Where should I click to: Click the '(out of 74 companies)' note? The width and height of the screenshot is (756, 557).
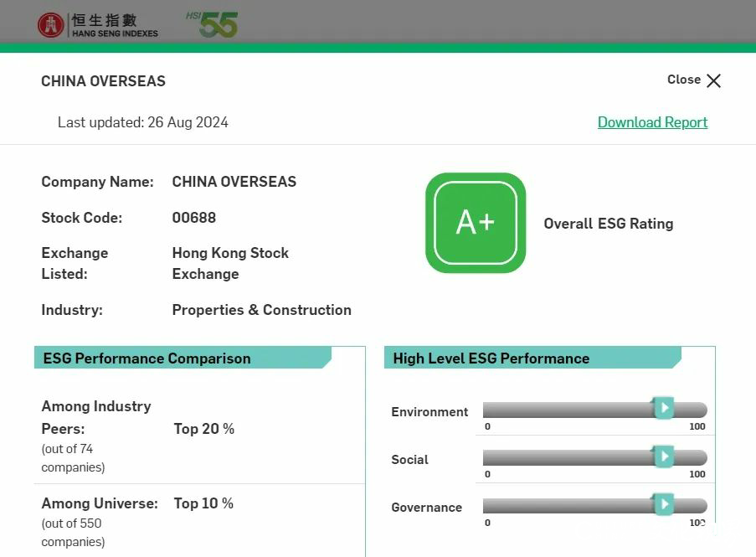[x=74, y=458]
